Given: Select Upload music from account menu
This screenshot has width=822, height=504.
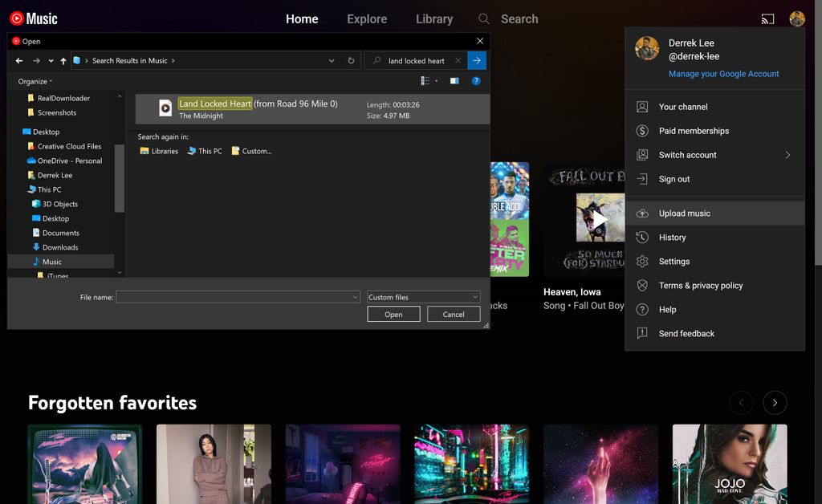Looking at the screenshot, I should (684, 213).
